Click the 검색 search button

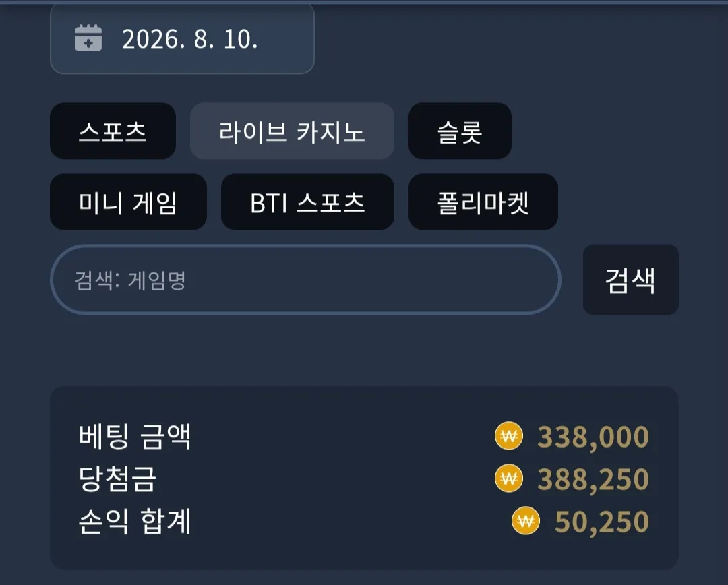630,280
